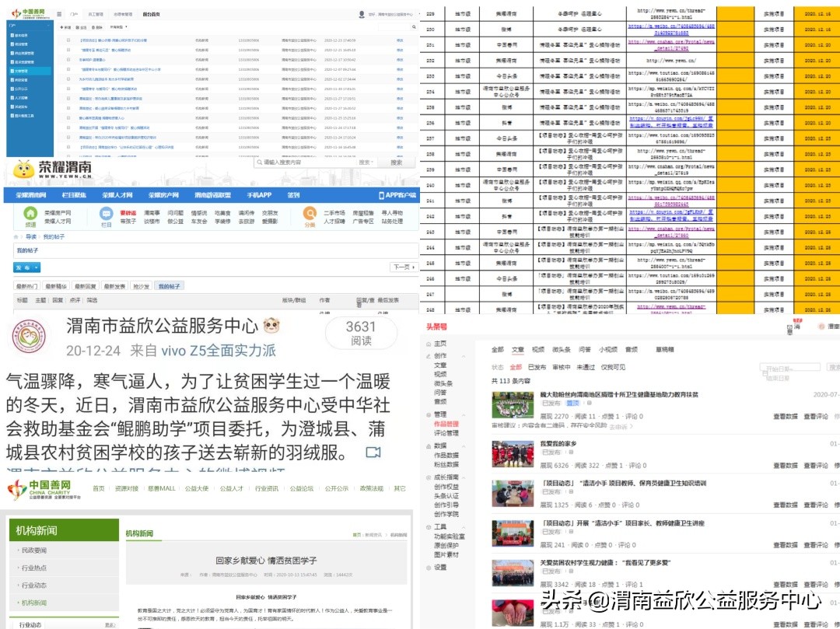The width and height of the screenshot is (840, 629).
Task: Tick checkbox for admin row dated 2020-11-25 15:25:16
Action: coord(68,117)
